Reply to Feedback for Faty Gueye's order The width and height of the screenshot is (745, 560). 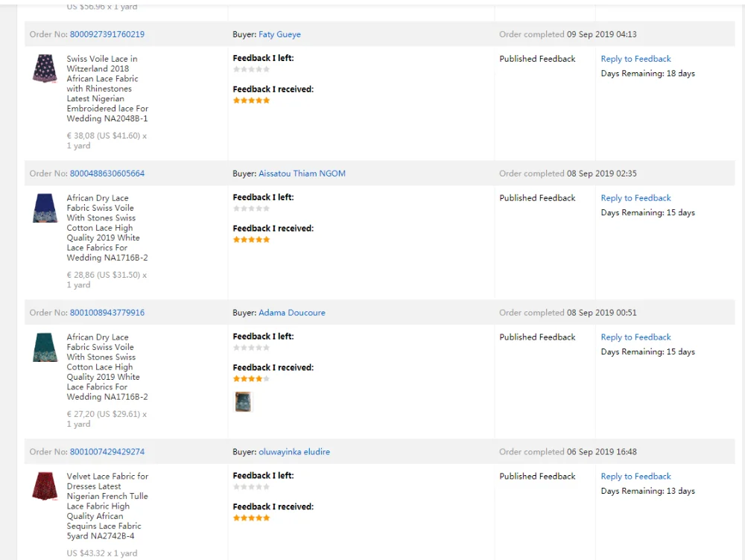(635, 58)
